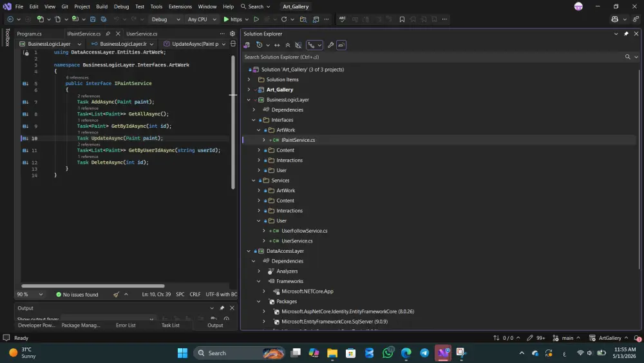Viewport: 644px width, 363px height.
Task: Select UserFollowService.cs in Solution Explorer
Action: (x=305, y=231)
